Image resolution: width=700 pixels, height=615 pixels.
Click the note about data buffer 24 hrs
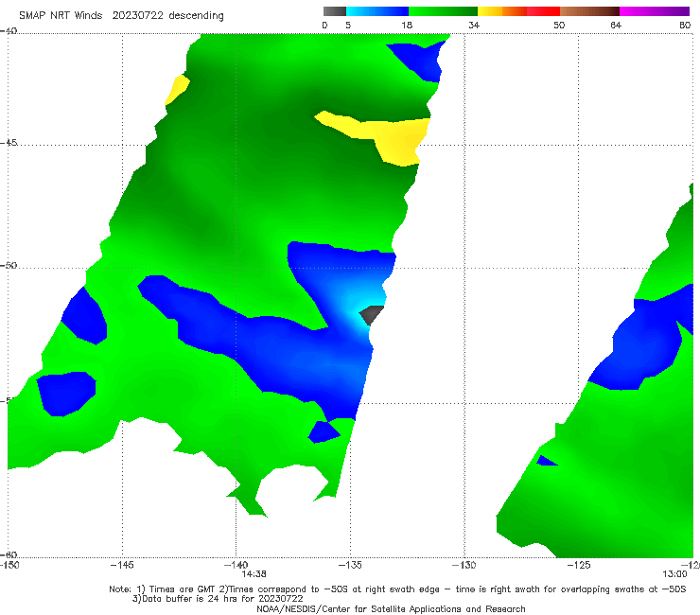click(x=218, y=599)
